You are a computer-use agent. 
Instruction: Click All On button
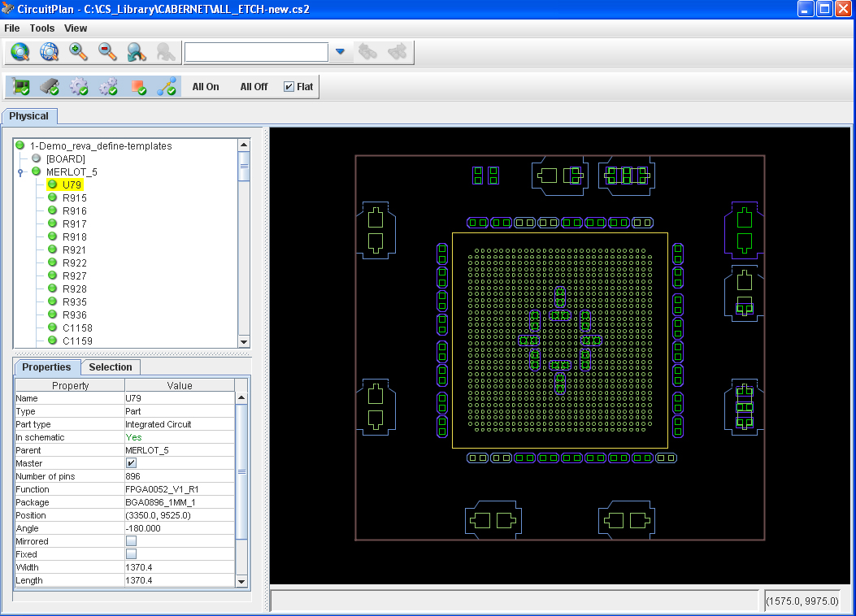click(206, 87)
